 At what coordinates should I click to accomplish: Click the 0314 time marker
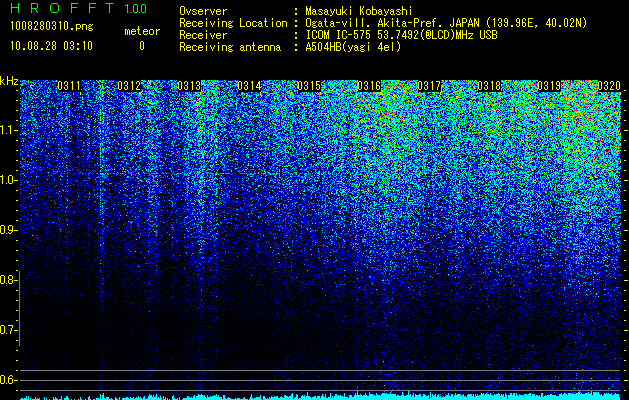249,86
